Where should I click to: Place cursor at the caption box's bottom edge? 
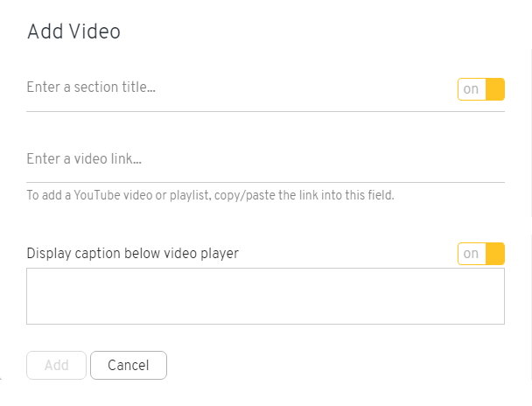(266, 324)
